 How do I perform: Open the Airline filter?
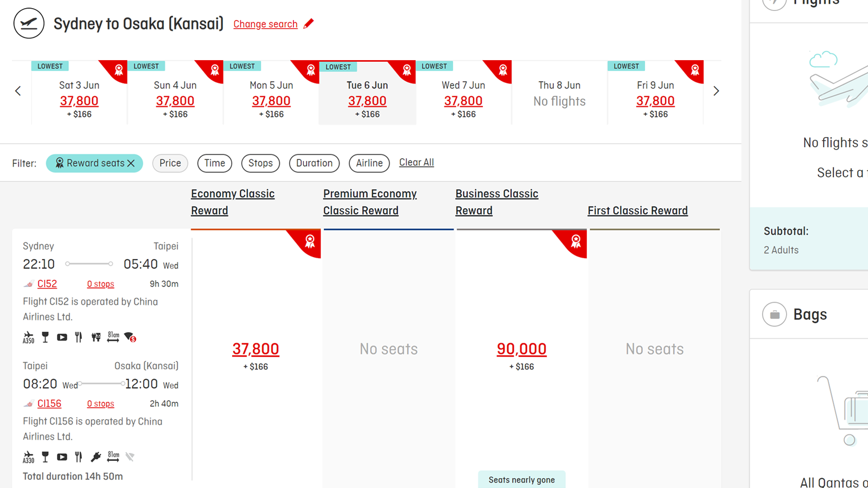coord(369,163)
